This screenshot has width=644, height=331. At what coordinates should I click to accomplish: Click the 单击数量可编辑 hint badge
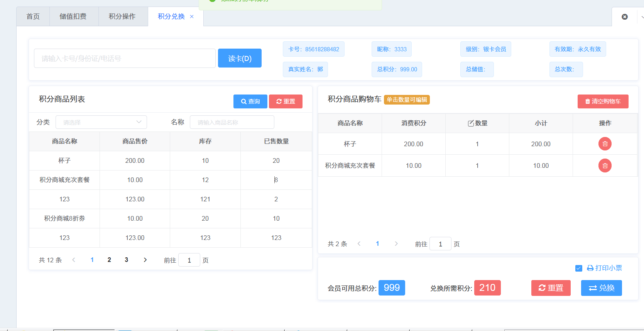pyautogui.click(x=407, y=100)
